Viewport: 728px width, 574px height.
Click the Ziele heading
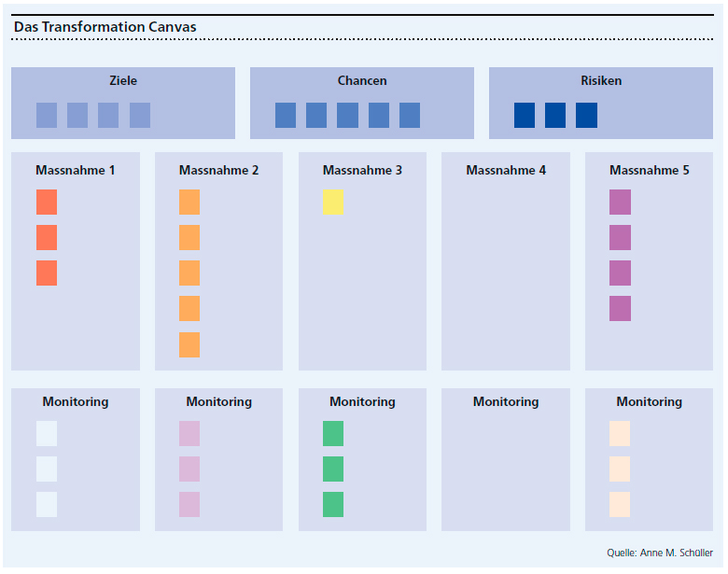(123, 81)
